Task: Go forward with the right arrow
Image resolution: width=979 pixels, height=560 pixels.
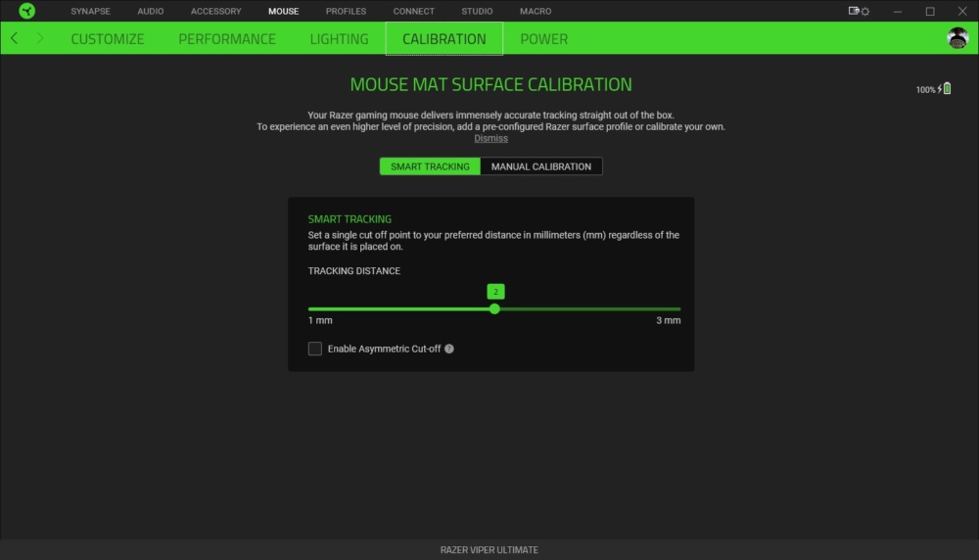Action: pyautogui.click(x=40, y=38)
